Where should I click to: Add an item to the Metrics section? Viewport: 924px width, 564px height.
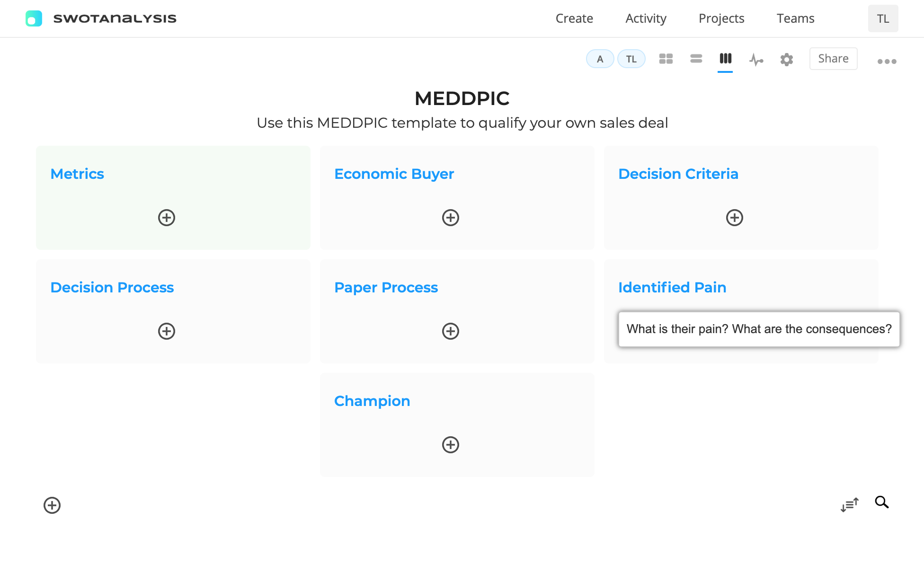pos(166,218)
